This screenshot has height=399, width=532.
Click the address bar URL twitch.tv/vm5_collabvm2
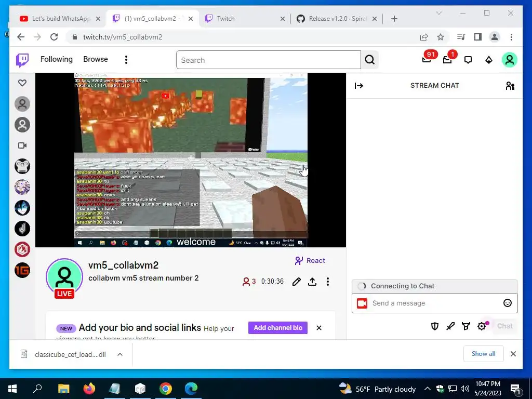click(123, 37)
